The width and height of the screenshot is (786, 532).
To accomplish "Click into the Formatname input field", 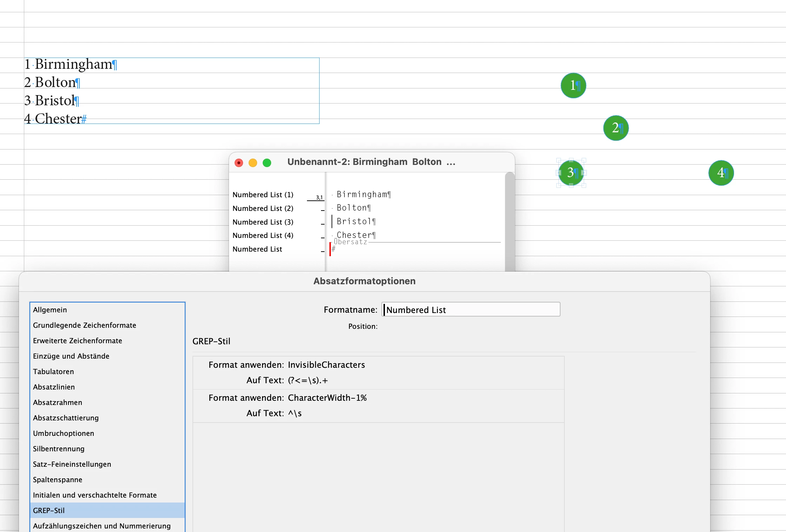I will point(471,310).
